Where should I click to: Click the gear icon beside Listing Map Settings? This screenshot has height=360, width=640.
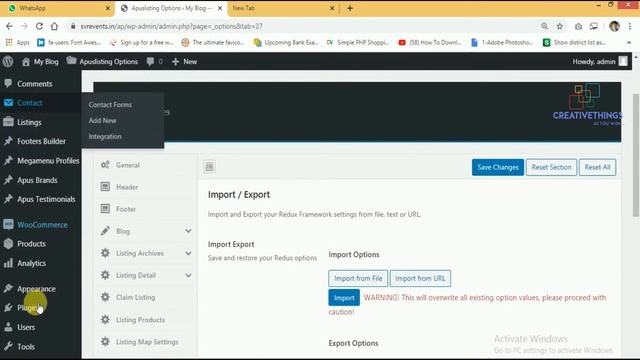pos(105,341)
